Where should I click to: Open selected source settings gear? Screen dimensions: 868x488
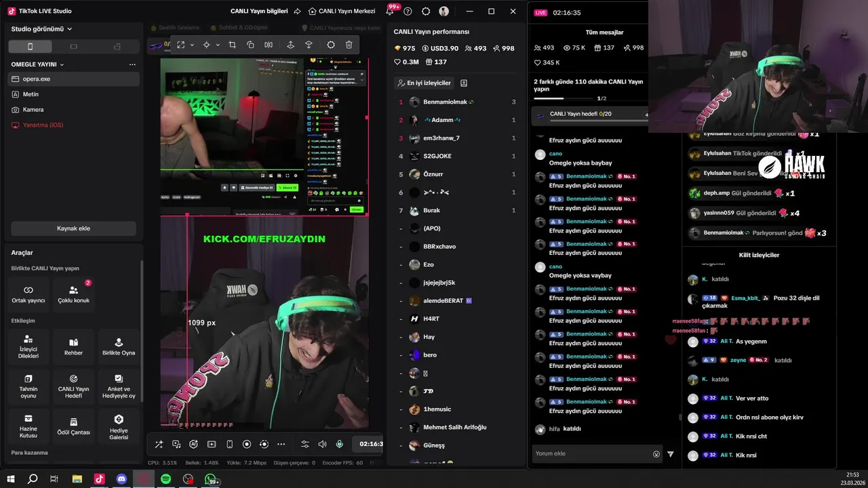[331, 45]
